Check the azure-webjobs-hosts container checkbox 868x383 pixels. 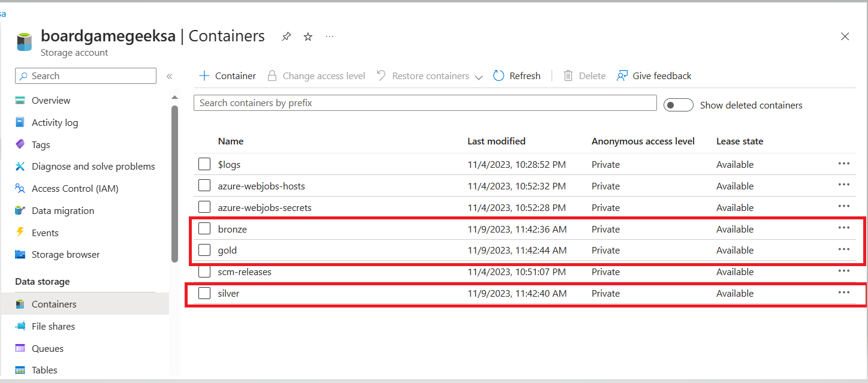(204, 185)
